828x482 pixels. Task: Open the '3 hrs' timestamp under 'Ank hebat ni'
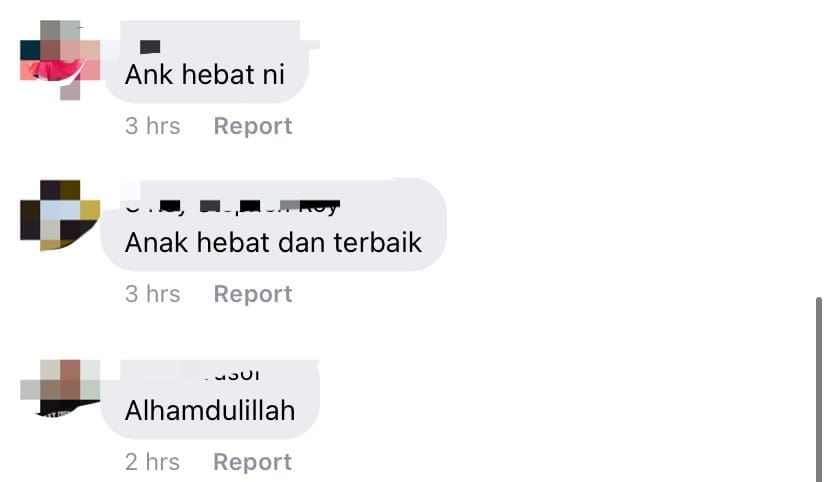click(x=153, y=126)
